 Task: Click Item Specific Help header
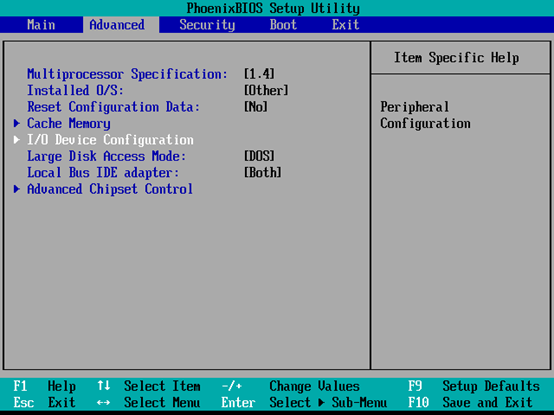(456, 58)
